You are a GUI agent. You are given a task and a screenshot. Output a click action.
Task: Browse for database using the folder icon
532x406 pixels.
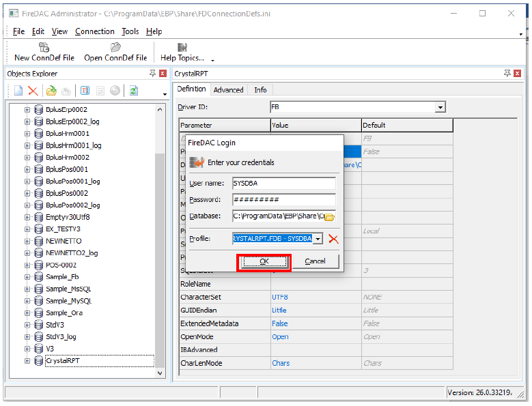click(329, 216)
